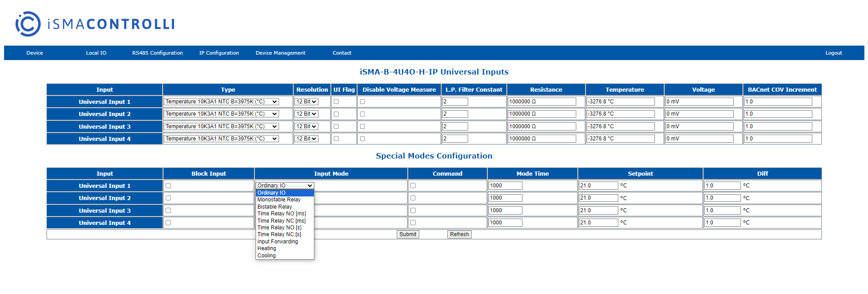Click the Refresh button
Screen dimensions: 868x294
459,234
